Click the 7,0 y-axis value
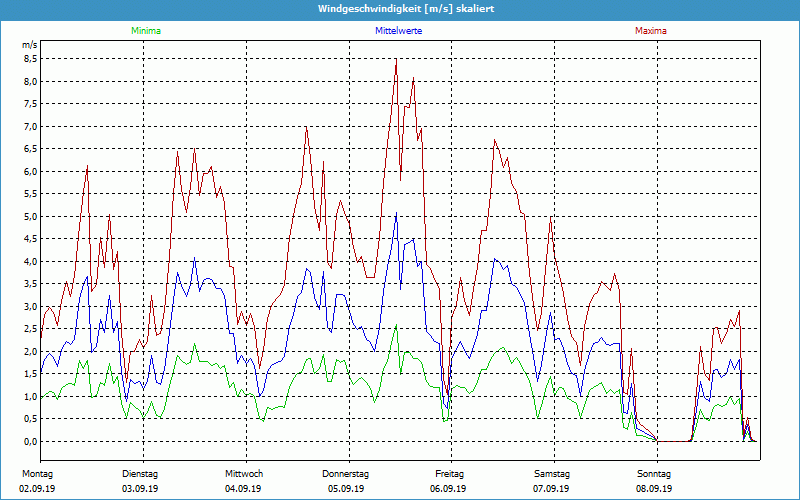 (x=31, y=126)
